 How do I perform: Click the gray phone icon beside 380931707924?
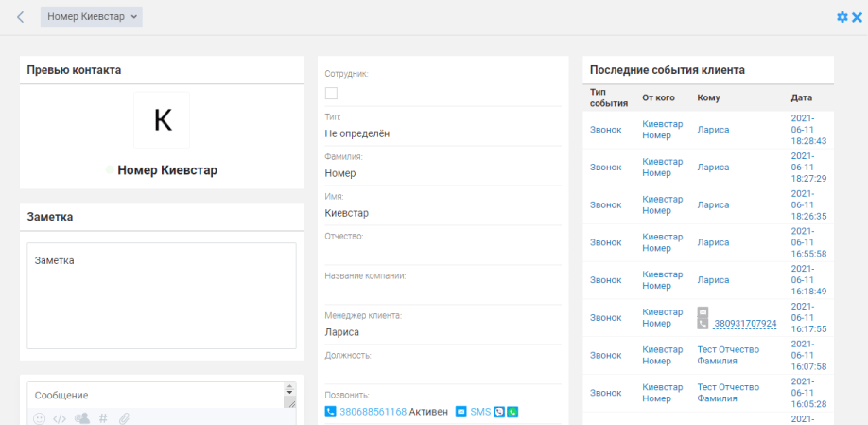pos(703,323)
